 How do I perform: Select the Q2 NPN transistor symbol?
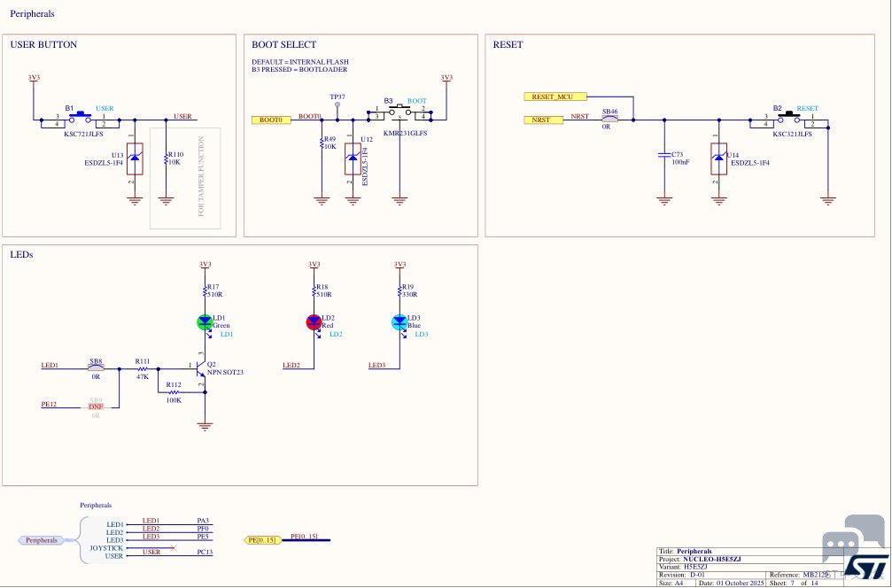(199, 369)
